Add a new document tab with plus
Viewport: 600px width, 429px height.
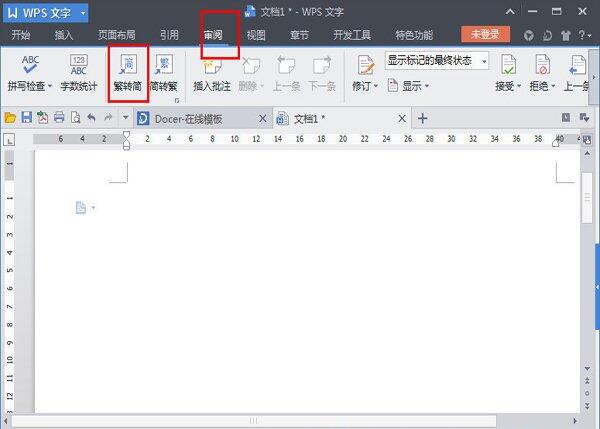422,118
